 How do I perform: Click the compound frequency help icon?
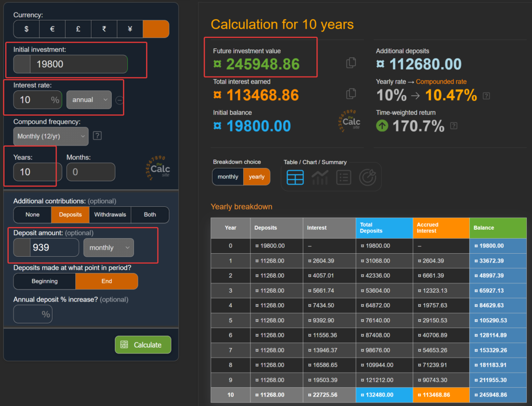[97, 136]
